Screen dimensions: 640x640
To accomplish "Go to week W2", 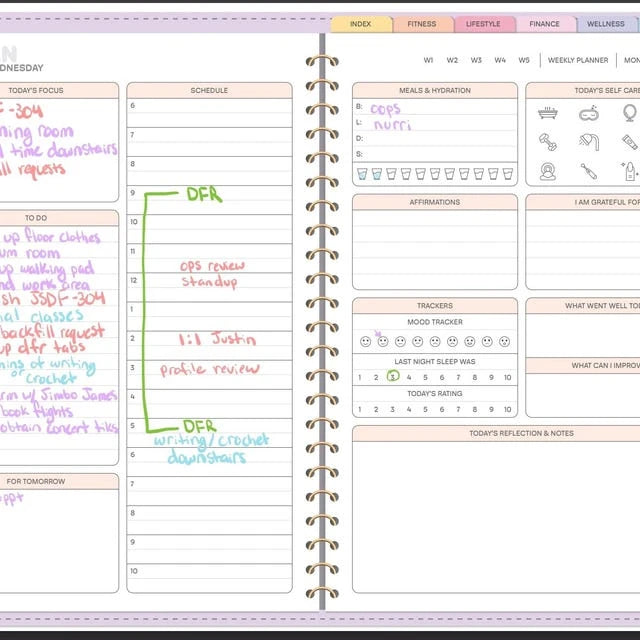I will point(452,60).
